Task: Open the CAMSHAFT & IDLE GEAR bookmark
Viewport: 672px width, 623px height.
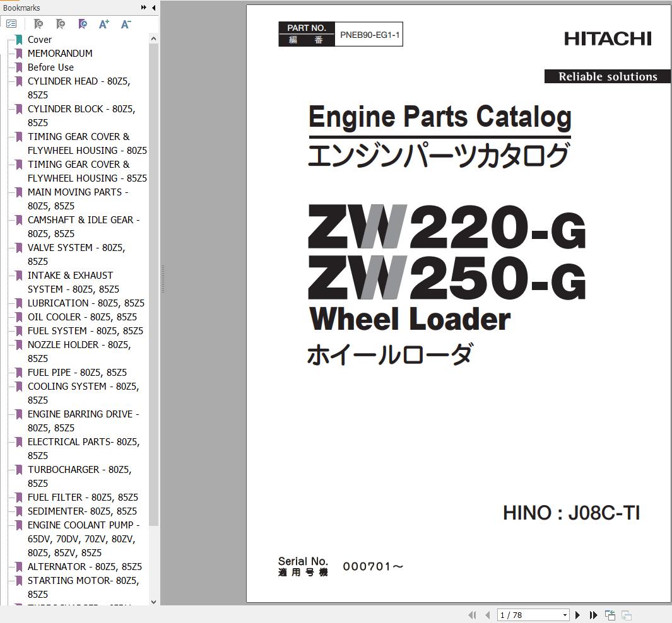Action: tap(83, 226)
